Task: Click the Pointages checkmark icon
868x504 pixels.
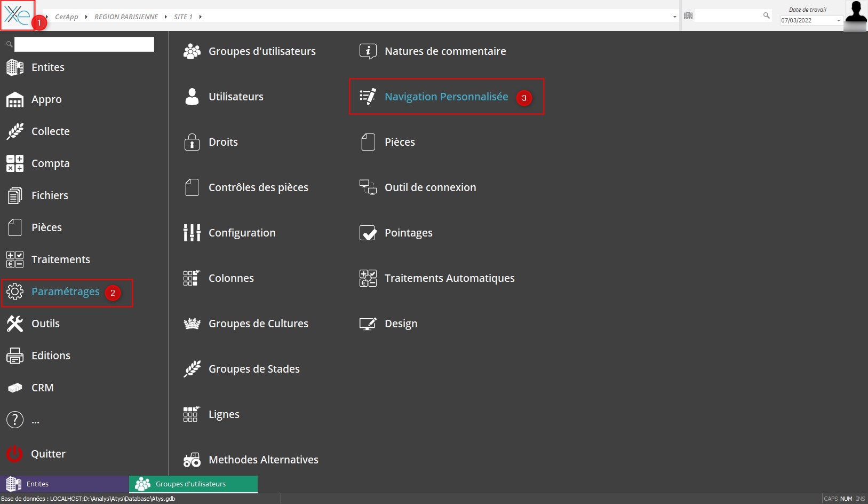Action: tap(368, 233)
